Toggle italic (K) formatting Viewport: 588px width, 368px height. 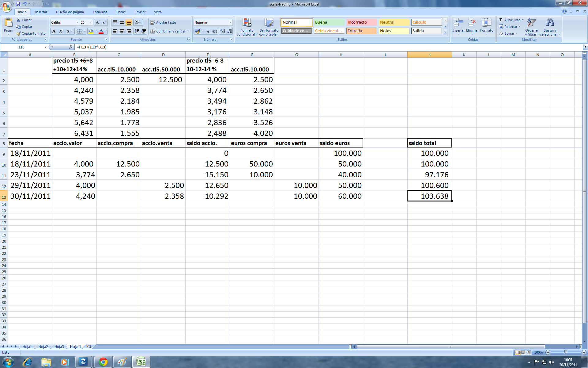[61, 31]
